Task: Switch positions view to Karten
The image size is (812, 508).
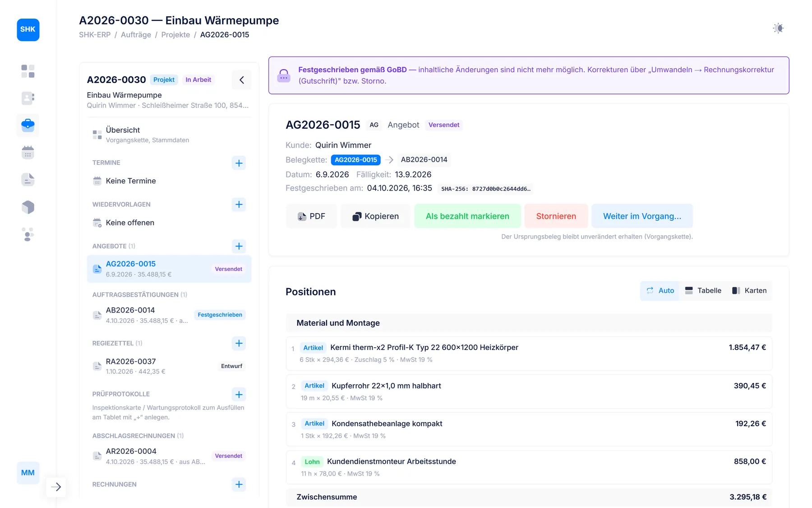Action: pos(749,291)
